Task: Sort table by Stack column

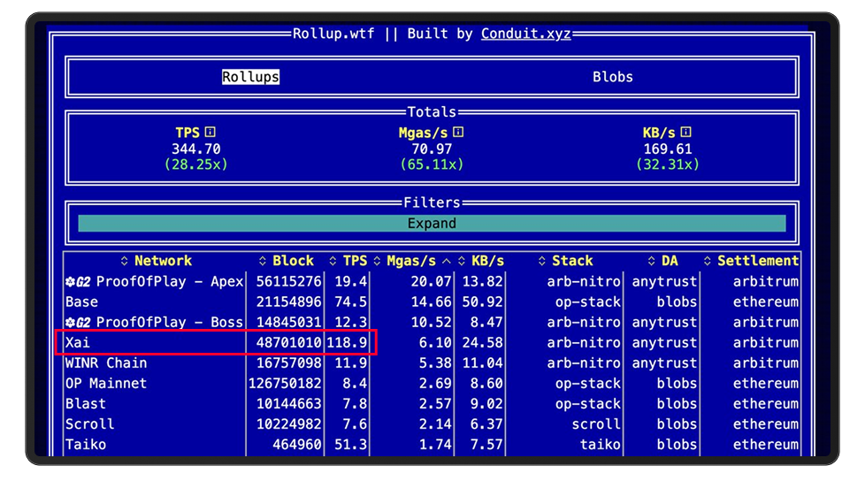Action: pyautogui.click(x=565, y=261)
